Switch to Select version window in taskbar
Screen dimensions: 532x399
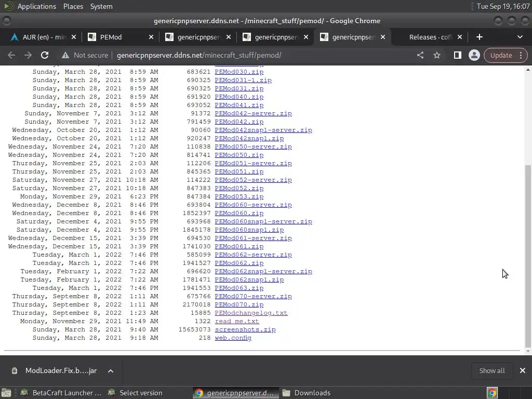pos(135,393)
